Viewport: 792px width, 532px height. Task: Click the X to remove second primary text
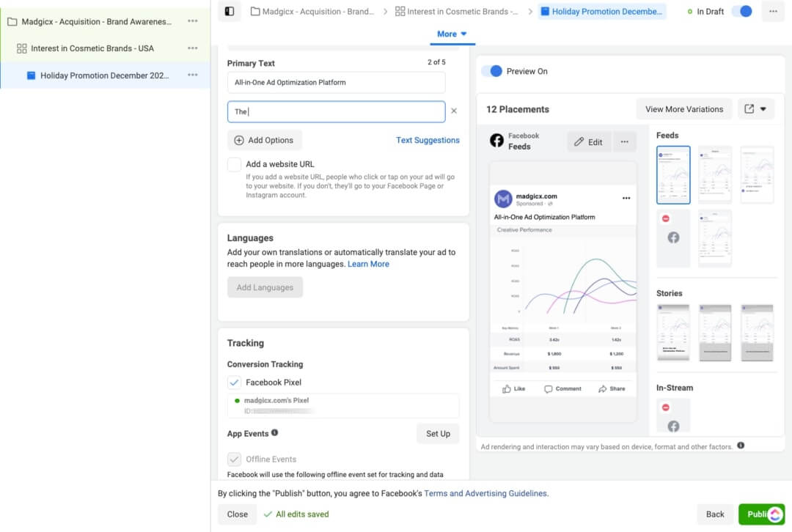[453, 111]
